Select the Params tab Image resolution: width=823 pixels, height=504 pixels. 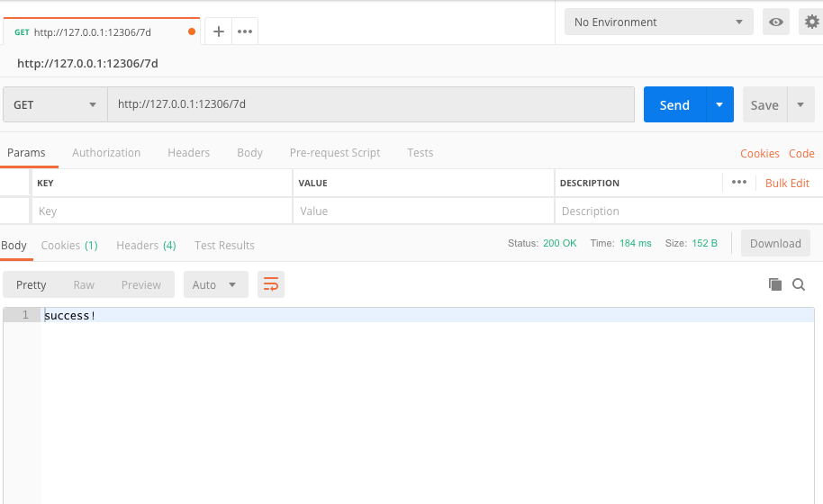coord(26,153)
